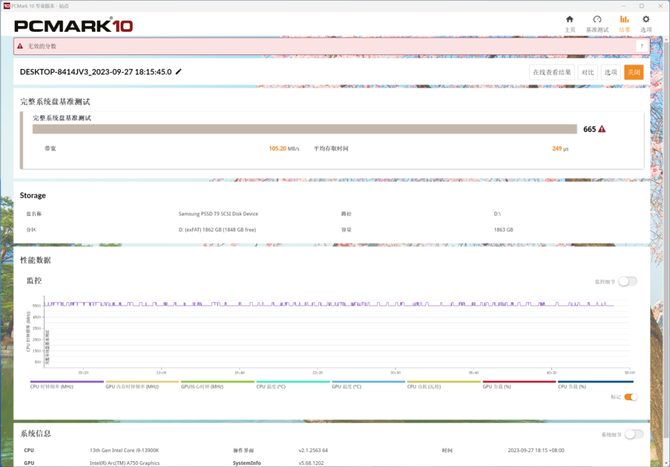This screenshot has width=670, height=467.
Task: Click 13th Gen Intel Core i9-13900K text
Action: click(x=124, y=450)
